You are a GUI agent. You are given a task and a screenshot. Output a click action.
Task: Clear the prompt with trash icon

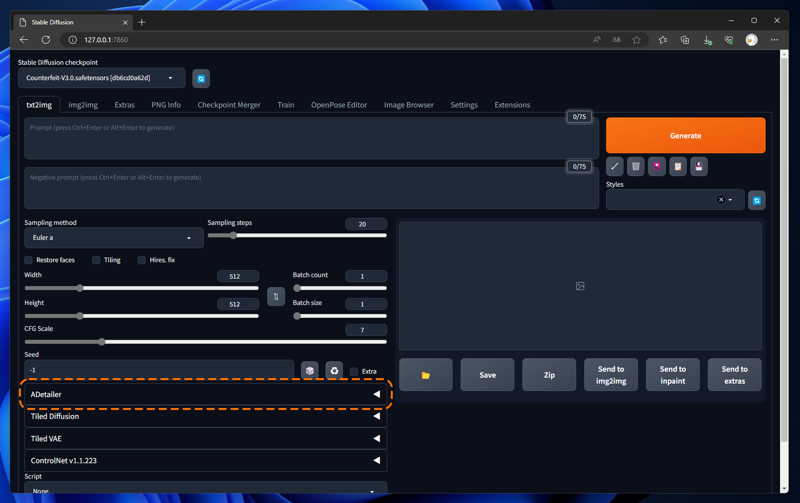pyautogui.click(x=636, y=166)
